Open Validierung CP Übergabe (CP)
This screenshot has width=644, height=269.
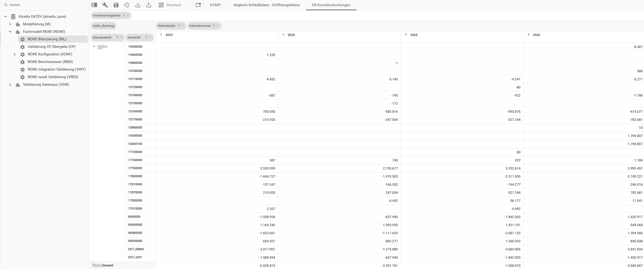point(51,46)
